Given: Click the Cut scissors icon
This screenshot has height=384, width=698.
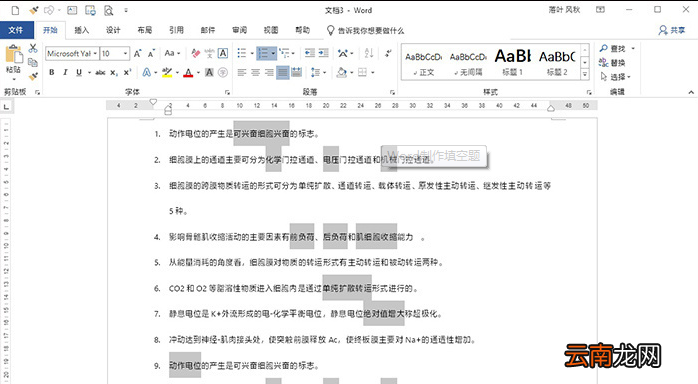Looking at the screenshot, I should click(x=33, y=48).
